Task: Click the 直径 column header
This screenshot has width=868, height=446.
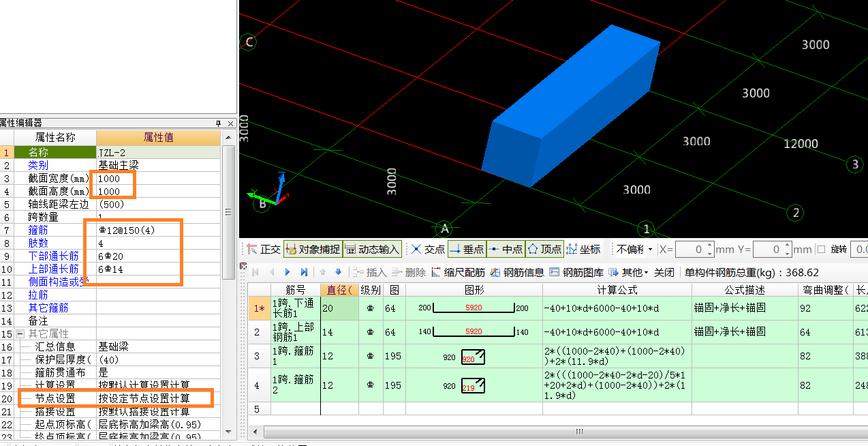Action: pyautogui.click(x=339, y=290)
